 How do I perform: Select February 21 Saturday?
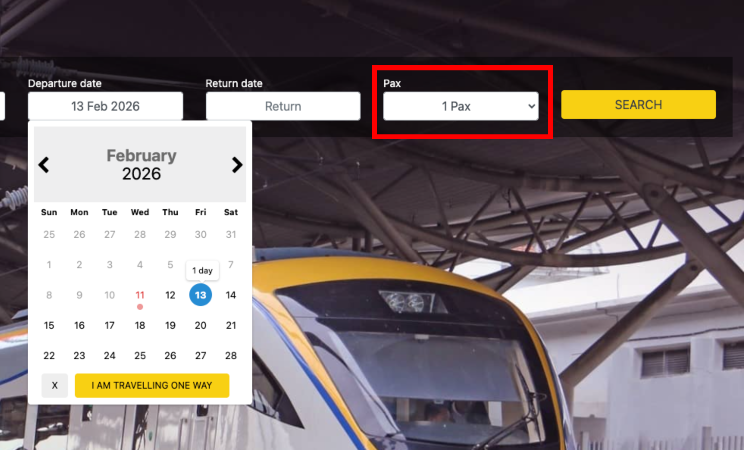(x=231, y=326)
